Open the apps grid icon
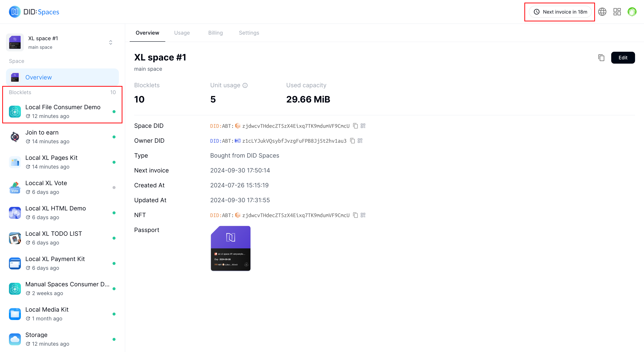 (x=617, y=12)
